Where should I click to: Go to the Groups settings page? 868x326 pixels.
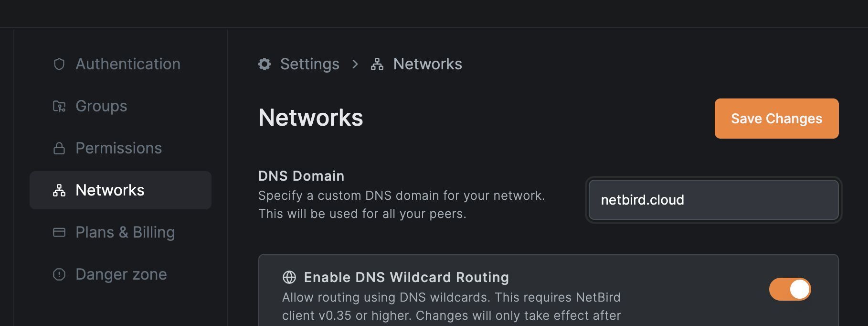click(101, 106)
